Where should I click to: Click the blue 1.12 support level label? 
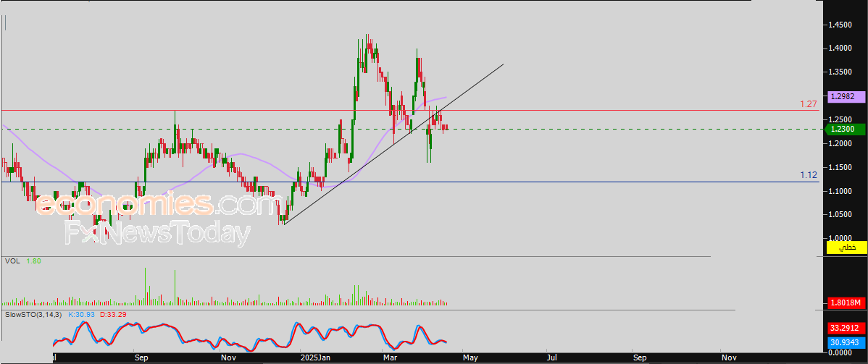pyautogui.click(x=809, y=175)
